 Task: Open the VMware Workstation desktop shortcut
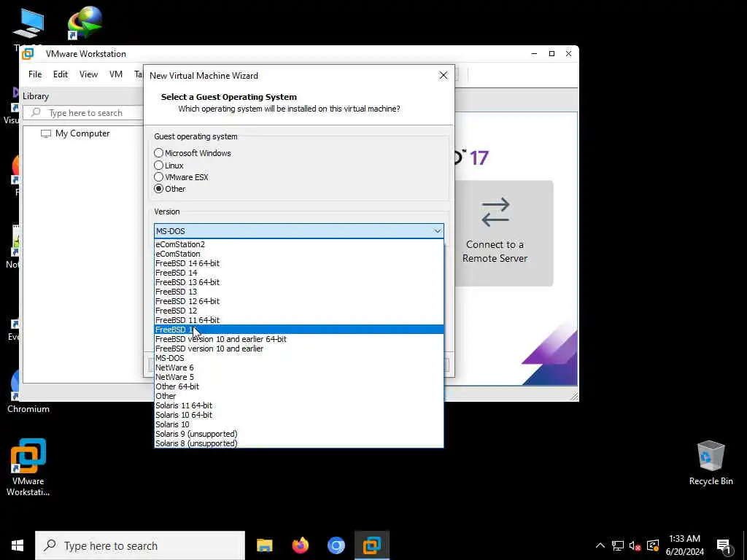click(28, 467)
